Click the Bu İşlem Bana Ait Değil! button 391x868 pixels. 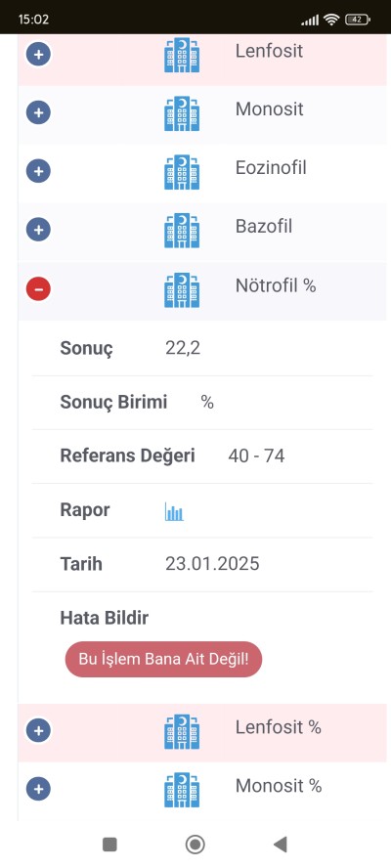[163, 659]
